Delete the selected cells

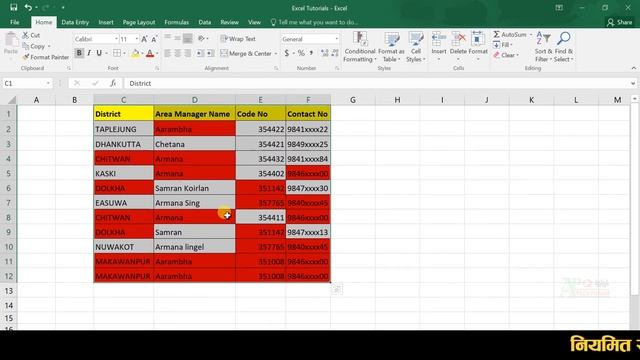pos(458,47)
